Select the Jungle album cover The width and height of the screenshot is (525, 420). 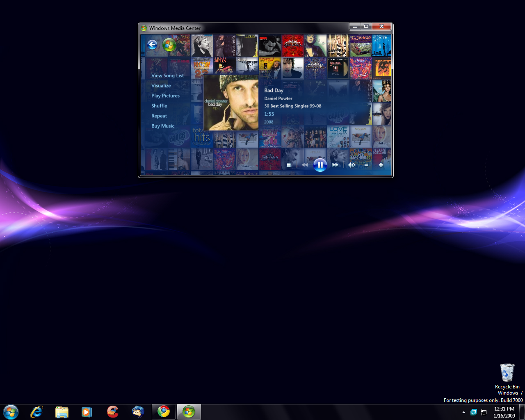[x=361, y=45]
